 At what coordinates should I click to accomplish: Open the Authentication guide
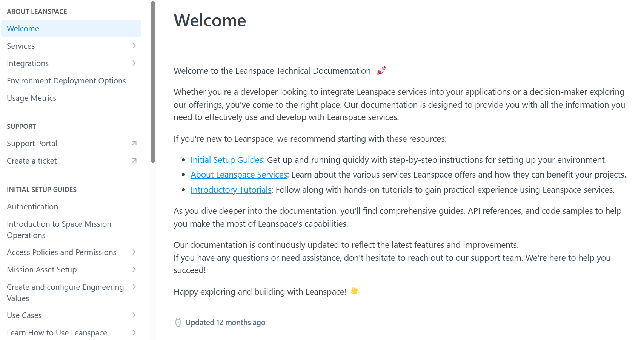pyautogui.click(x=32, y=207)
